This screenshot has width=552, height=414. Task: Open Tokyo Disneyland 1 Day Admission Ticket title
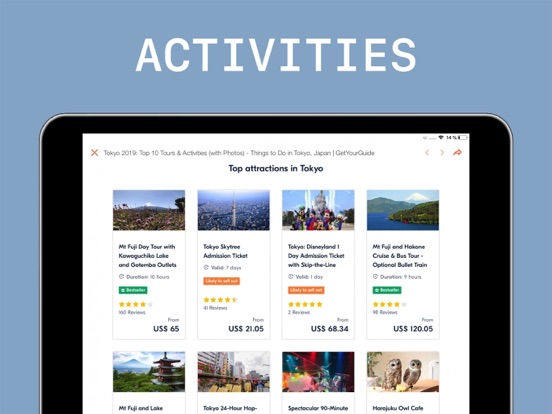coord(316,256)
